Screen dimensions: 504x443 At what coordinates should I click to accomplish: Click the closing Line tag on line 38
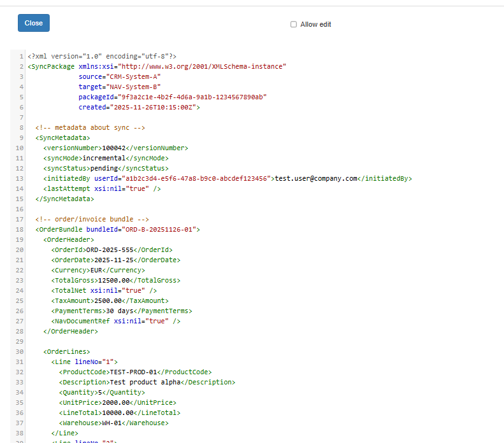pyautogui.click(x=64, y=433)
